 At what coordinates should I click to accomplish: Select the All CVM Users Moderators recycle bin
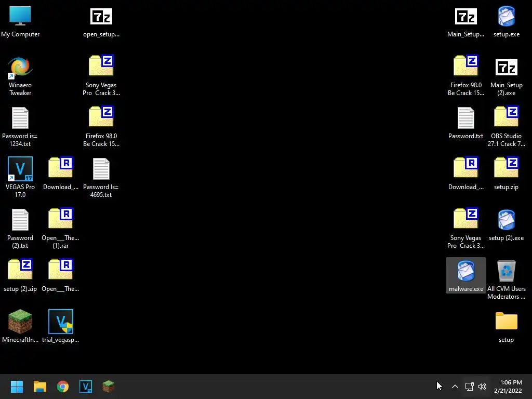(506, 280)
